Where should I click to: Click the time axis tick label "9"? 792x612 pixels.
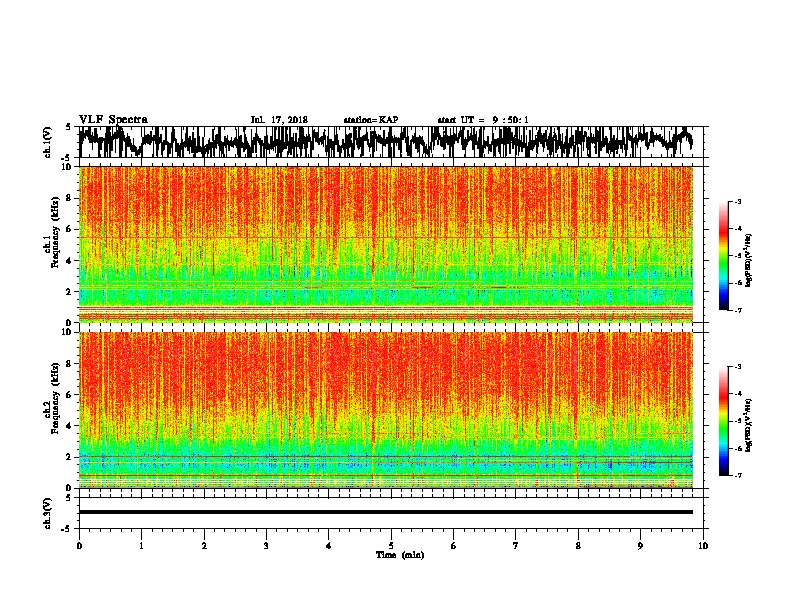[x=640, y=546]
